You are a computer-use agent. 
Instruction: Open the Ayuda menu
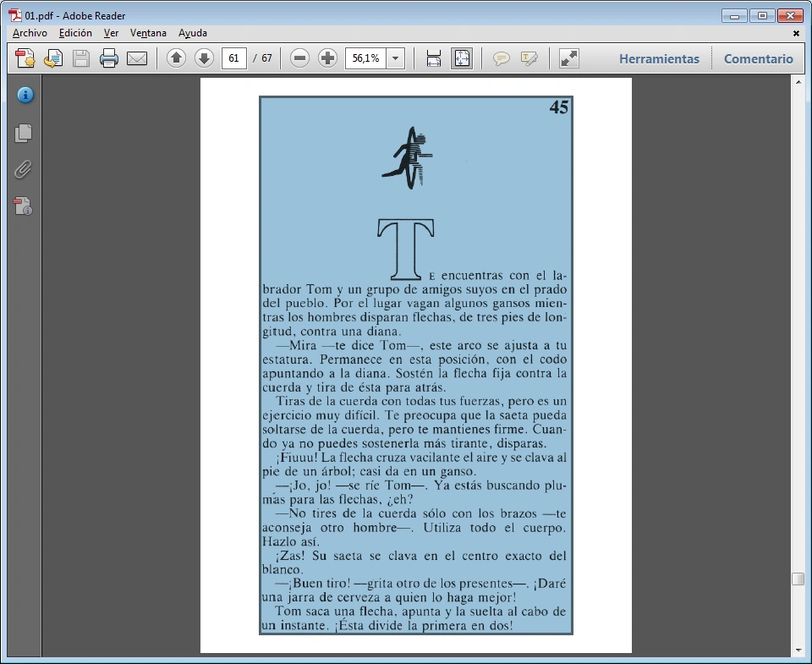193,33
